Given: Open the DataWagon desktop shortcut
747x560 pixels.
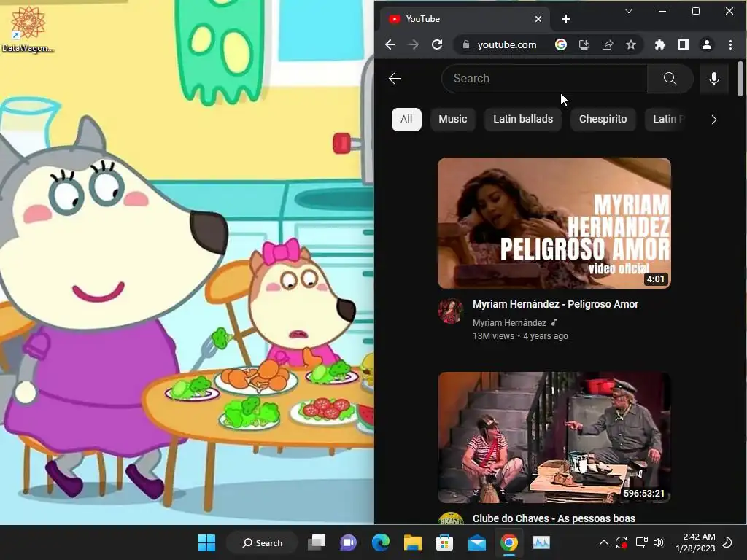Looking at the screenshot, I should pyautogui.click(x=28, y=29).
